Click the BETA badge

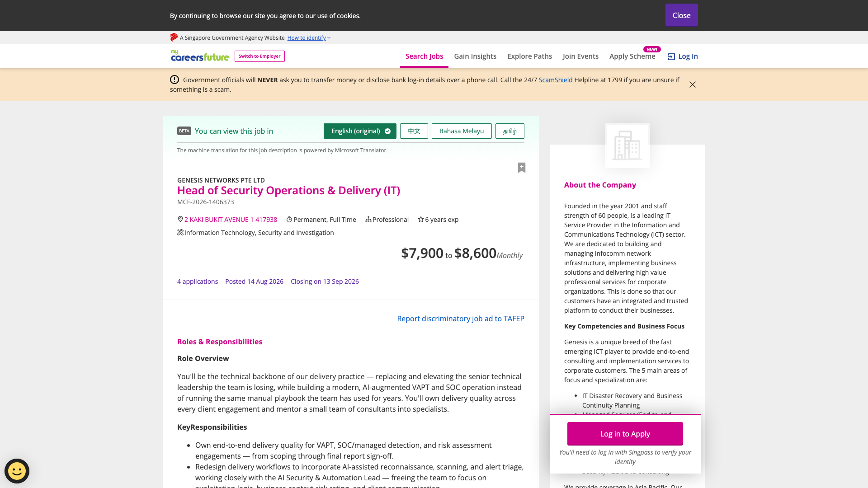tap(184, 131)
